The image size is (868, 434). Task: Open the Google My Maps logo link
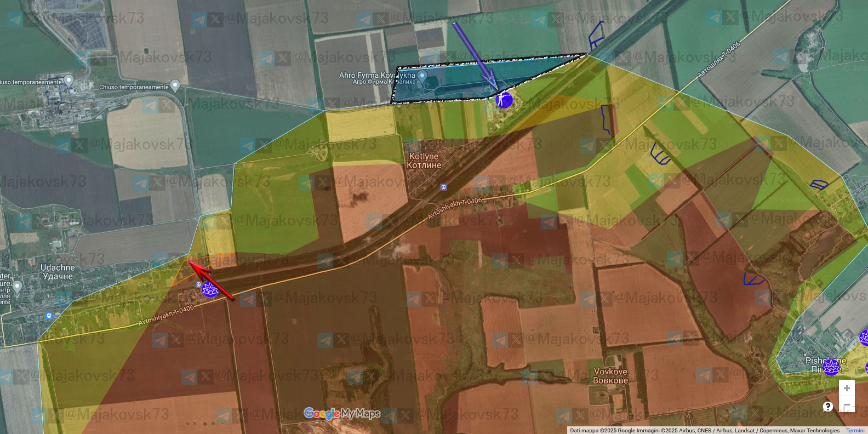click(x=342, y=413)
